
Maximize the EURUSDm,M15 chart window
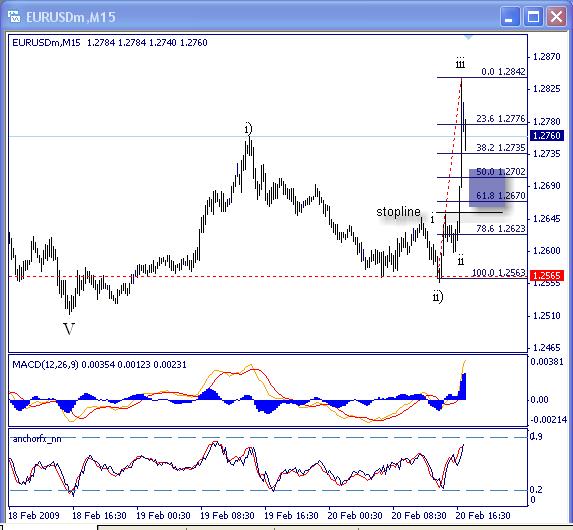coord(533,17)
